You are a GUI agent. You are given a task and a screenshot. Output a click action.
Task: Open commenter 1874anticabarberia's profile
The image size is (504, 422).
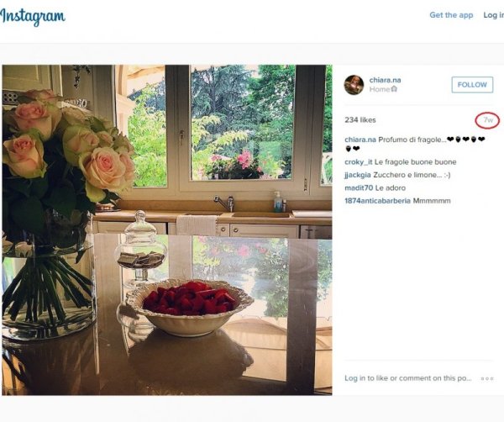pyautogui.click(x=377, y=201)
